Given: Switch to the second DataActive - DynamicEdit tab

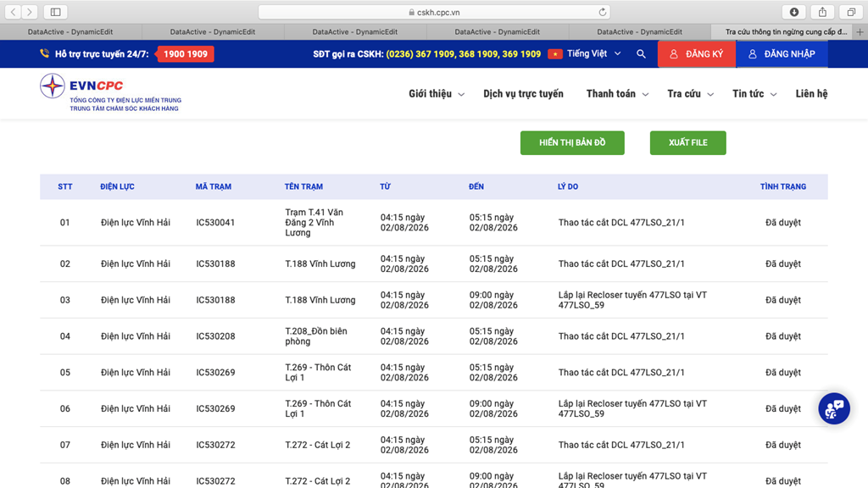Looking at the screenshot, I should 213,32.
